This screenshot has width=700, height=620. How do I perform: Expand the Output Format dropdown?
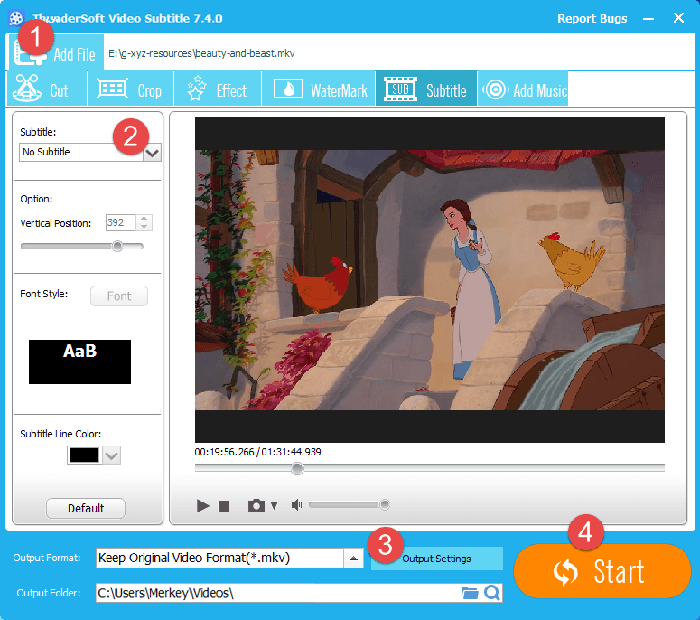pos(354,558)
